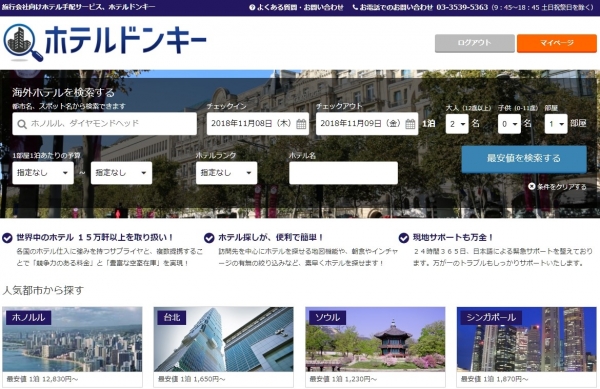Click the search magnifier icon in city field

22,124
